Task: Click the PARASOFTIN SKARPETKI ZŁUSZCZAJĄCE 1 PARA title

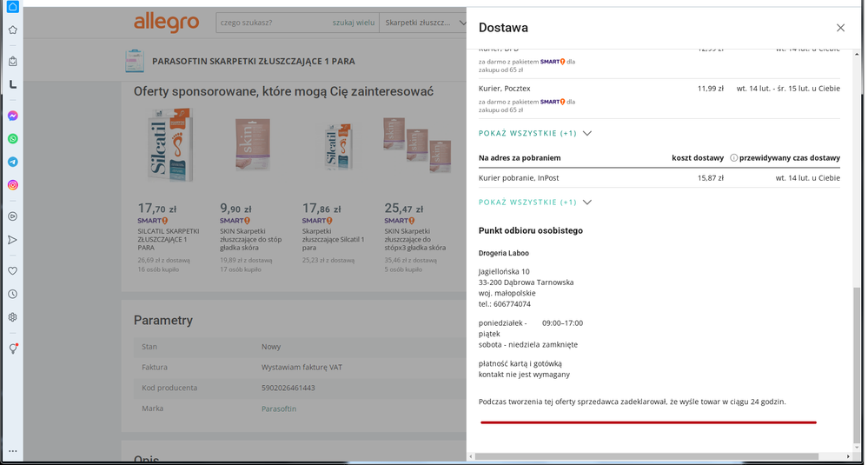Action: (x=254, y=62)
